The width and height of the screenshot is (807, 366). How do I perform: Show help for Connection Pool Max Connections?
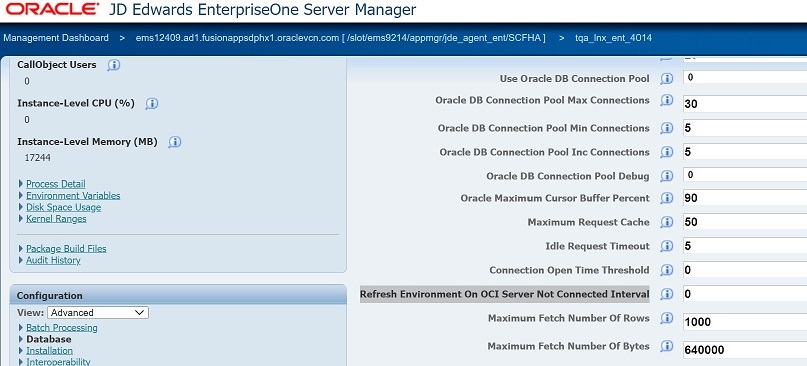[x=666, y=100]
